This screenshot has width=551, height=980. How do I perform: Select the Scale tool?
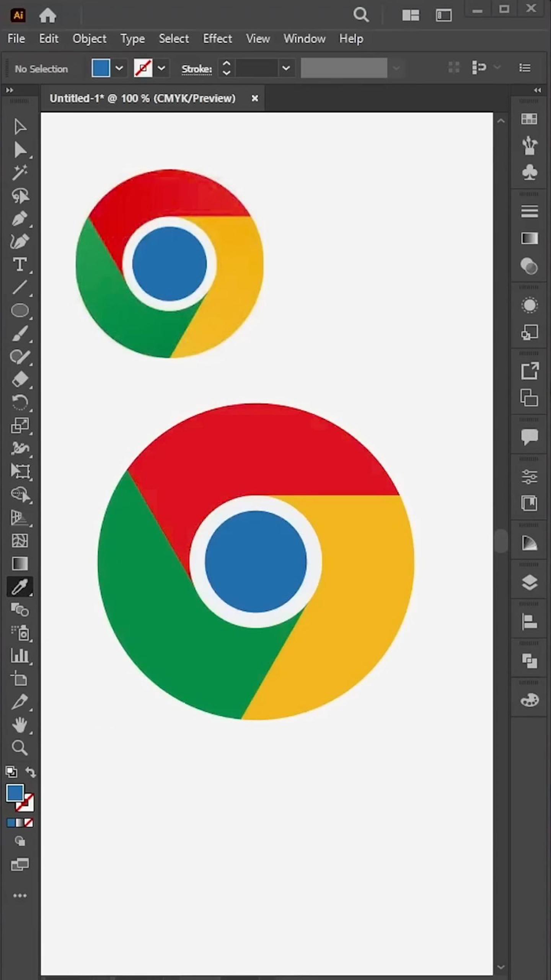20,425
